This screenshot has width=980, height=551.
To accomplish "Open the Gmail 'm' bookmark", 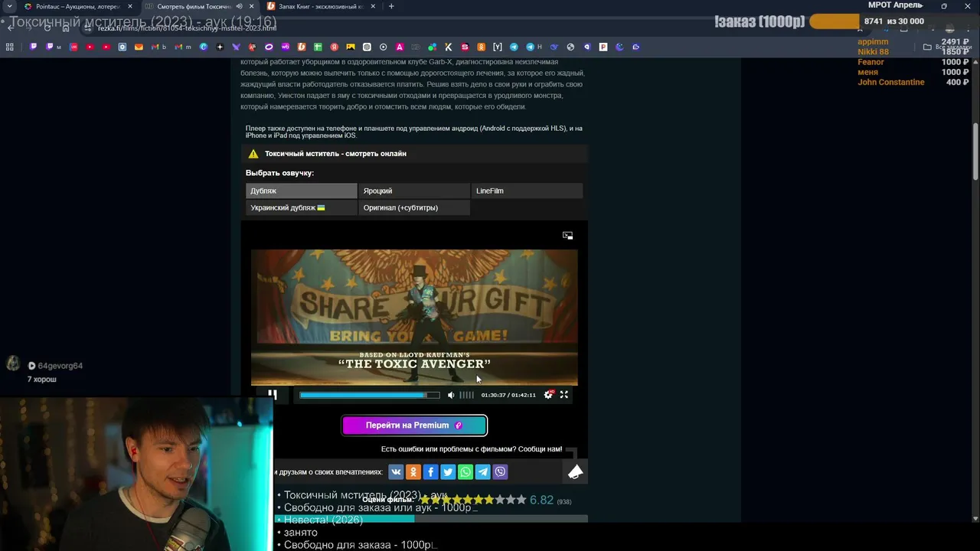I will coord(182,47).
